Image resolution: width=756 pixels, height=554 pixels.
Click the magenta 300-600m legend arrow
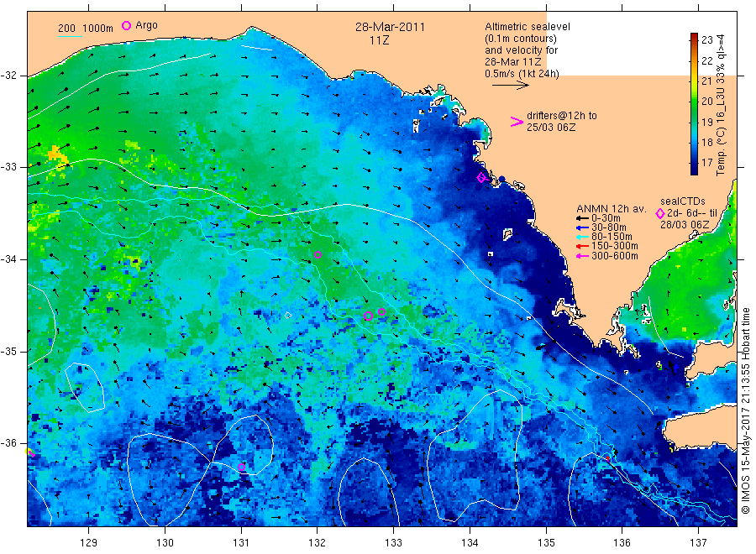(x=582, y=256)
